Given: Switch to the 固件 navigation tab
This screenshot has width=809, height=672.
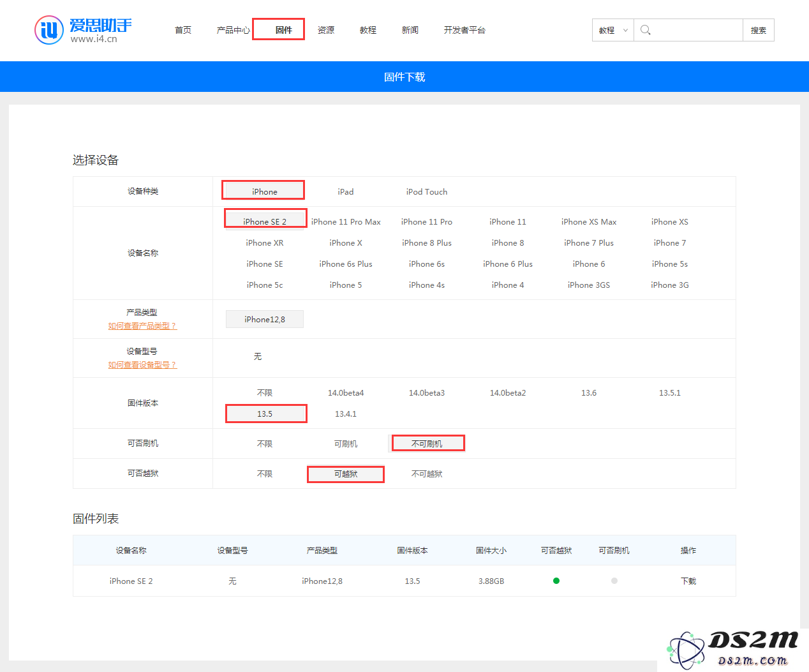Looking at the screenshot, I should (x=284, y=30).
